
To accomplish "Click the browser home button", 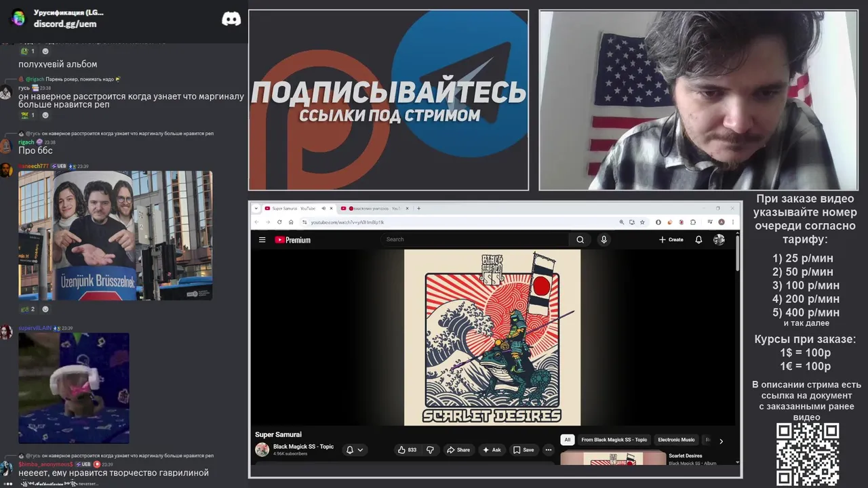I will pyautogui.click(x=291, y=222).
